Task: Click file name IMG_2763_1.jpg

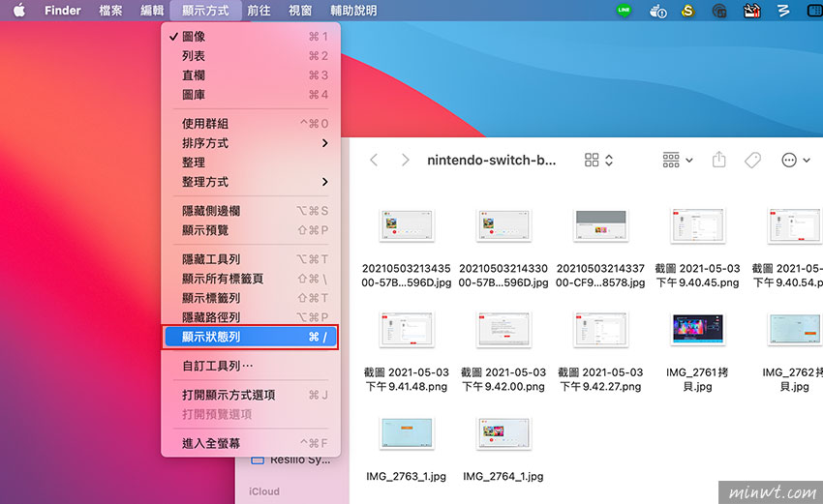Action: (407, 476)
